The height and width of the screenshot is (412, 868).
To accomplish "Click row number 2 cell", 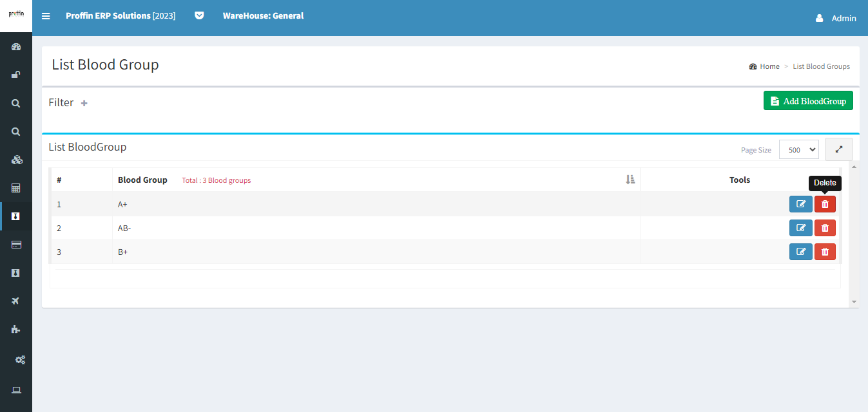I will click(82, 228).
